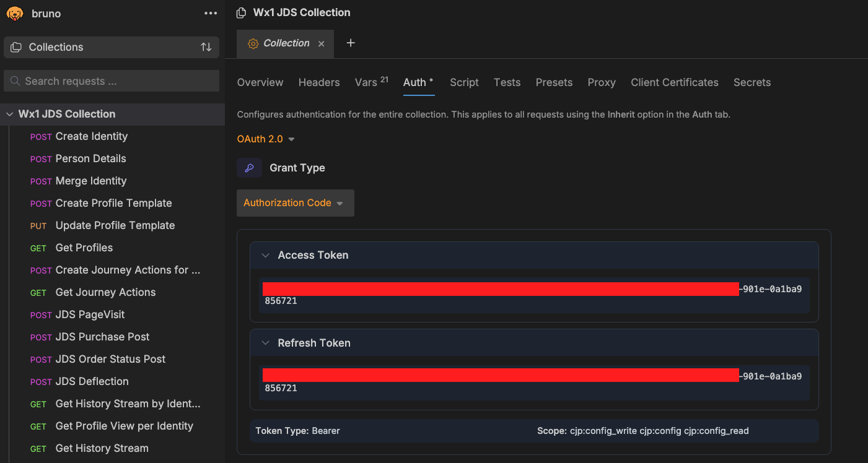Go to the Tests tab

(507, 82)
